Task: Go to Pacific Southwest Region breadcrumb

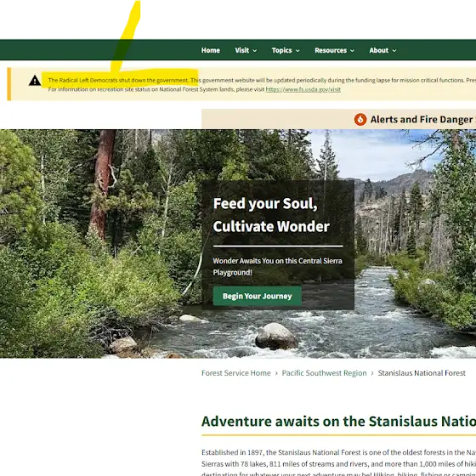Action: [x=324, y=373]
